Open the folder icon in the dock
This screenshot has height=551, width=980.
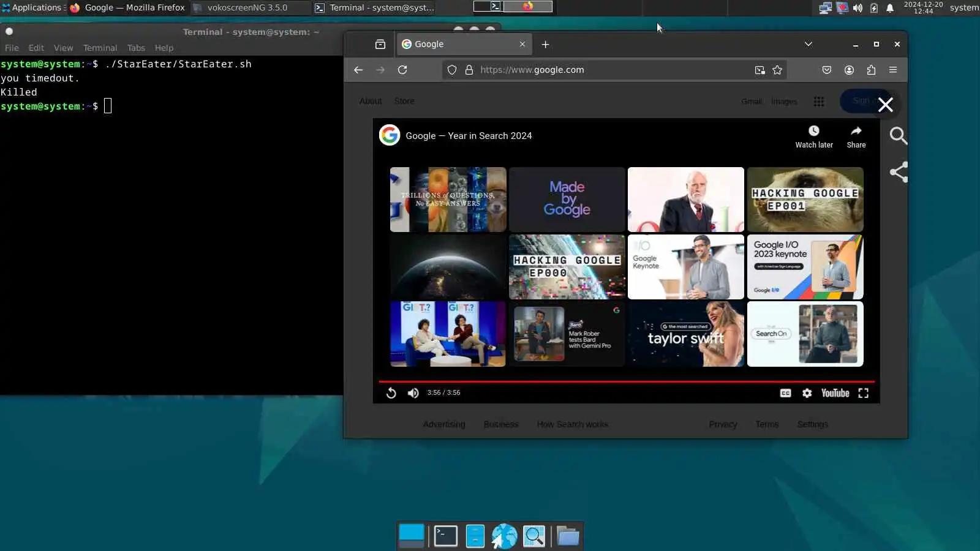tap(568, 536)
